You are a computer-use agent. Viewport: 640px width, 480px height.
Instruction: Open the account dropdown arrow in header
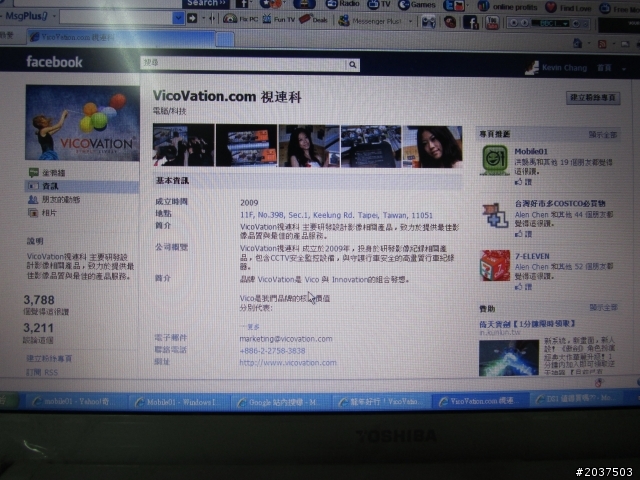tap(624, 69)
